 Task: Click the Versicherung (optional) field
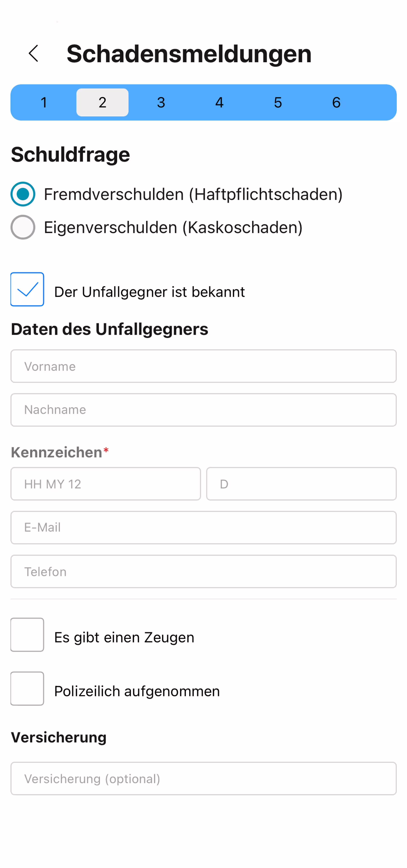203,779
